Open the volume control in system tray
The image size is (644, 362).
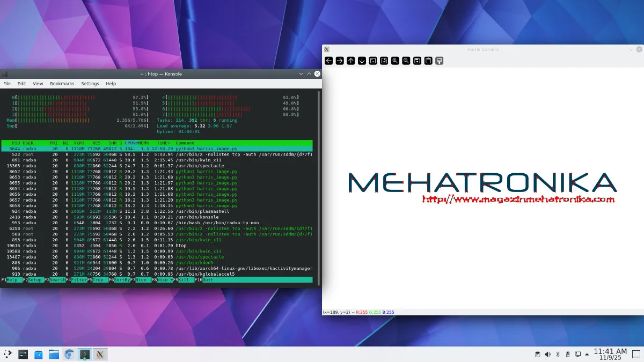coord(547,354)
